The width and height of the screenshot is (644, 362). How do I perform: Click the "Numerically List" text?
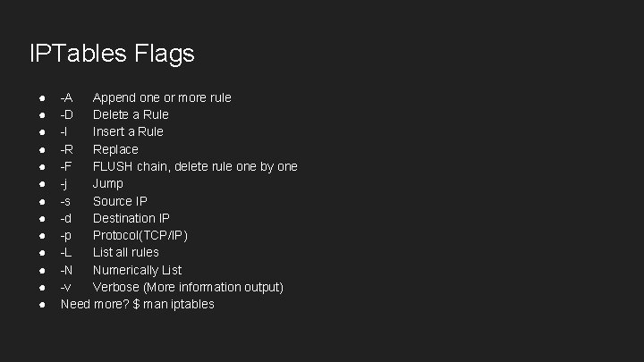point(137,270)
